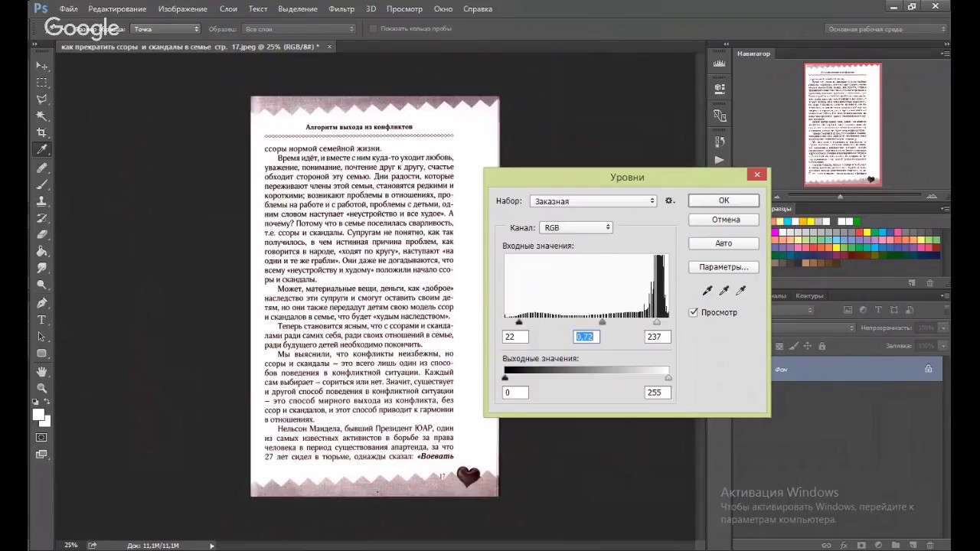
Task: Open the Изображение menu
Action: [182, 8]
